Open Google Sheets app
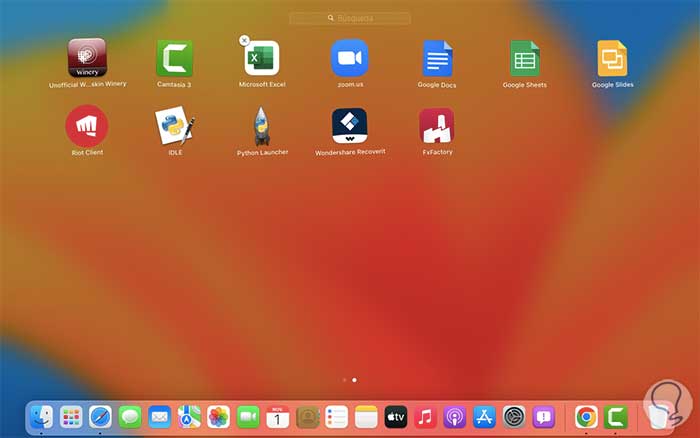This screenshot has height=438, width=700. coord(525,58)
